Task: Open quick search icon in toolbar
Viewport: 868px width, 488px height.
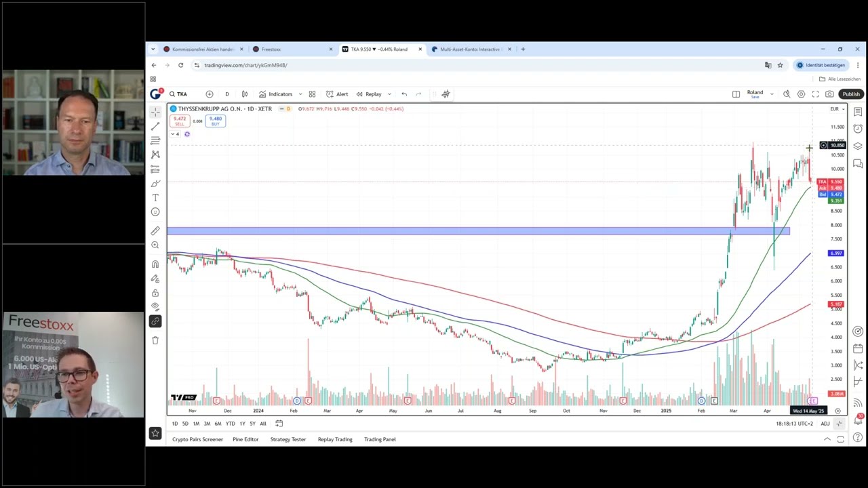Action: 787,94
